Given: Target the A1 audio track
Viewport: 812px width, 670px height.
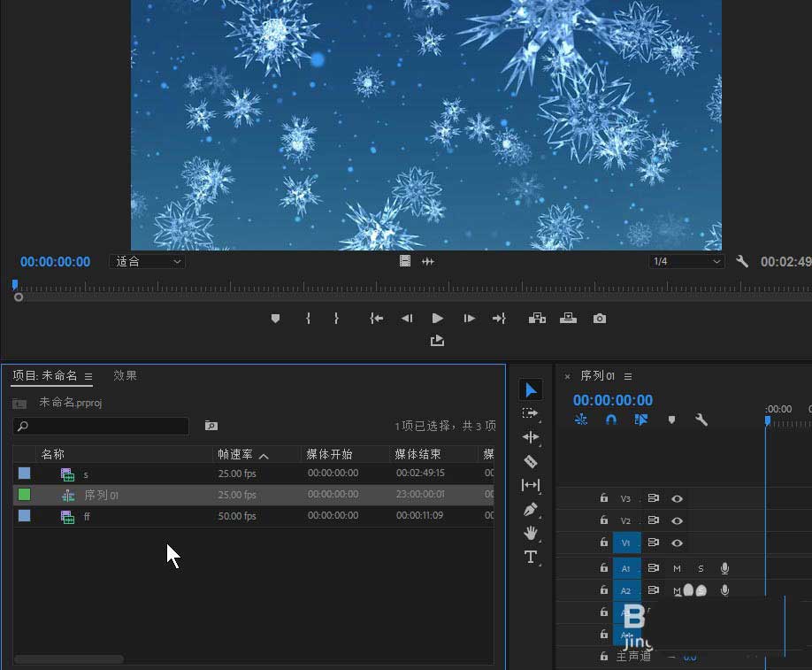Looking at the screenshot, I should (x=626, y=568).
